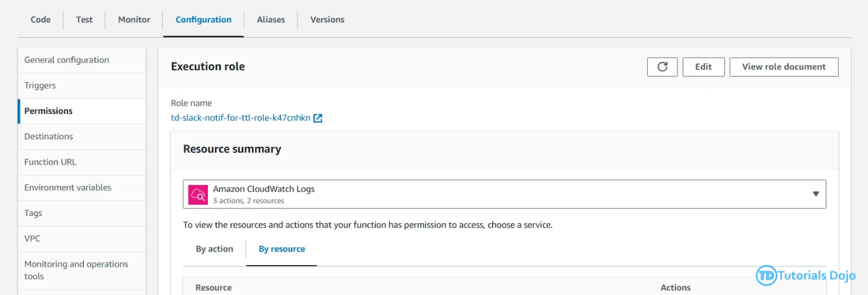Click the Execution role heading

tap(208, 66)
